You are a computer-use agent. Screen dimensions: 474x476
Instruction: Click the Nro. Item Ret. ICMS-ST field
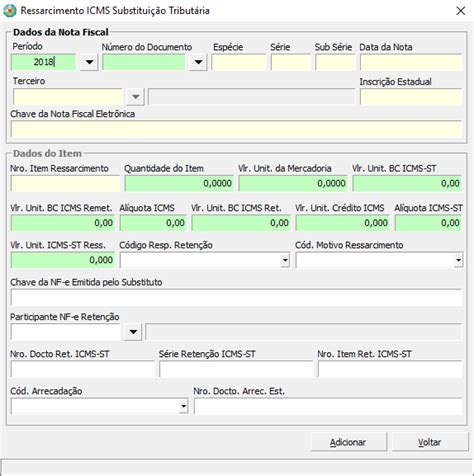tap(390, 369)
